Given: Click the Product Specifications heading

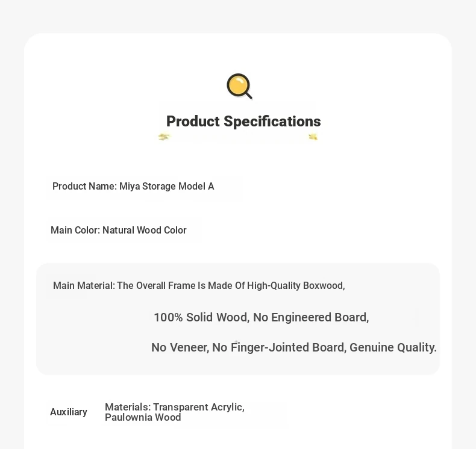Looking at the screenshot, I should click(243, 121).
